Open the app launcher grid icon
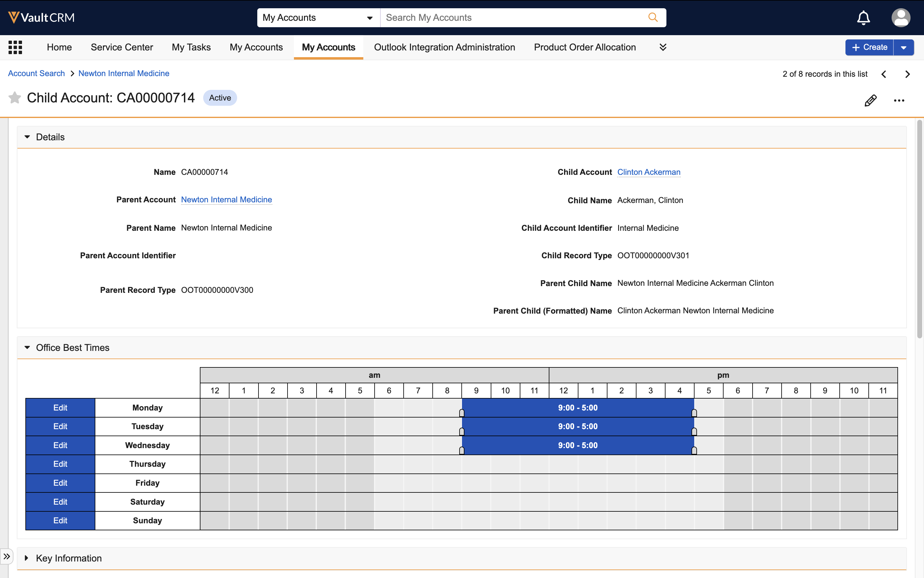Screen dimensions: 924x578 click(15, 47)
